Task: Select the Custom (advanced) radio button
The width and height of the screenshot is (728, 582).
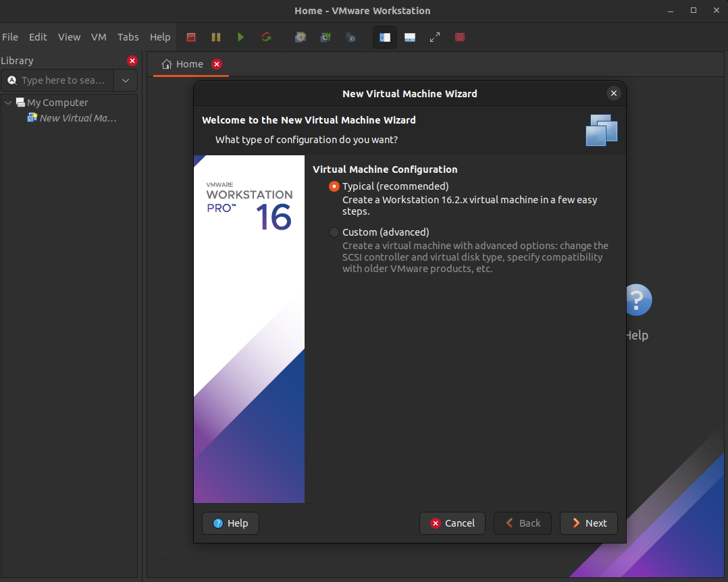Action: point(334,232)
